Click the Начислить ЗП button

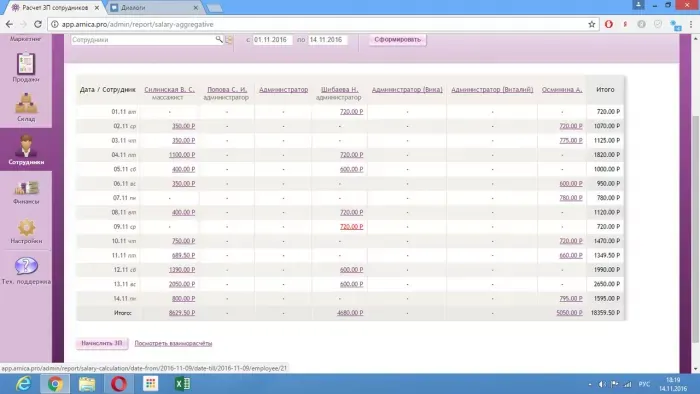[x=102, y=343]
